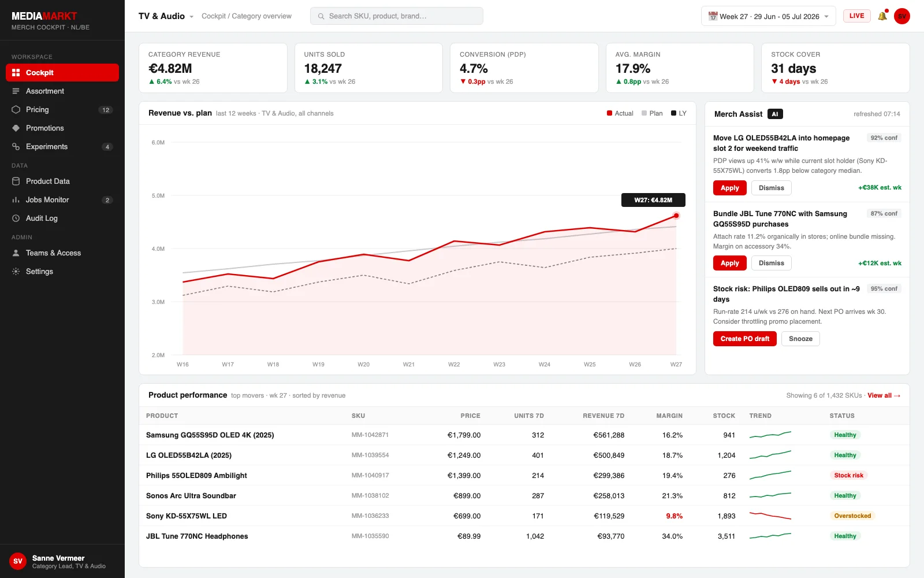Click View all SKUs link
The height and width of the screenshot is (578, 924).
884,395
